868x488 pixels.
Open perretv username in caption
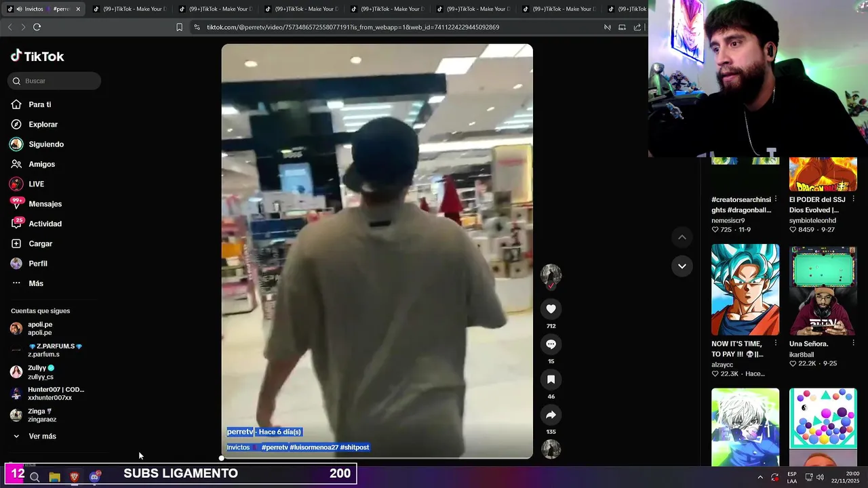coord(240,432)
